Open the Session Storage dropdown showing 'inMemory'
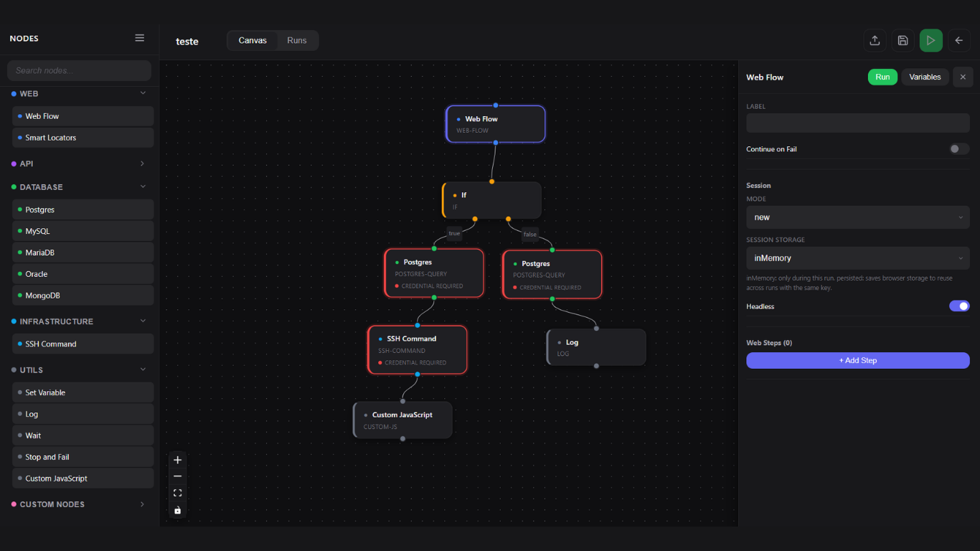 tap(858, 258)
